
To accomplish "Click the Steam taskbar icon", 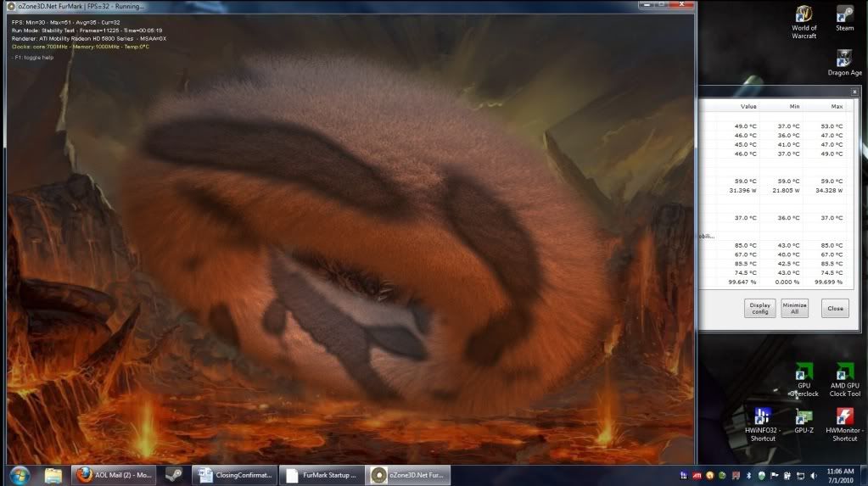I will click(x=174, y=475).
